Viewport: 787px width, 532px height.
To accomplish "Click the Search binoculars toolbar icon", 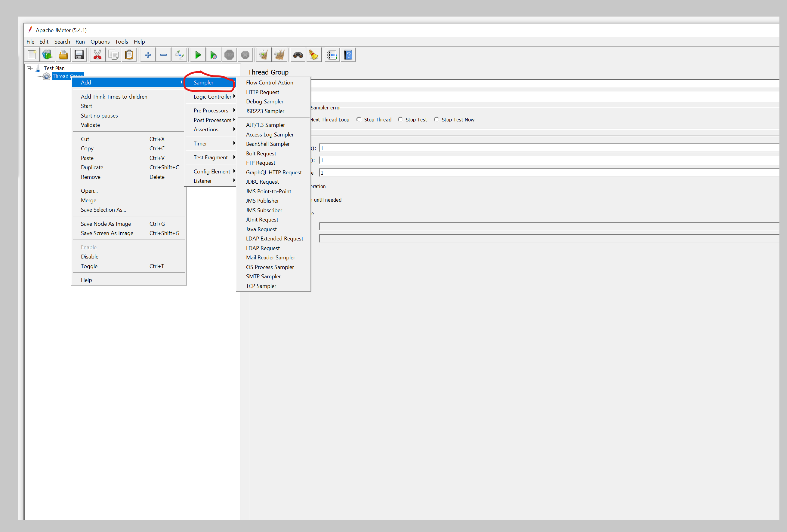I will tap(298, 55).
